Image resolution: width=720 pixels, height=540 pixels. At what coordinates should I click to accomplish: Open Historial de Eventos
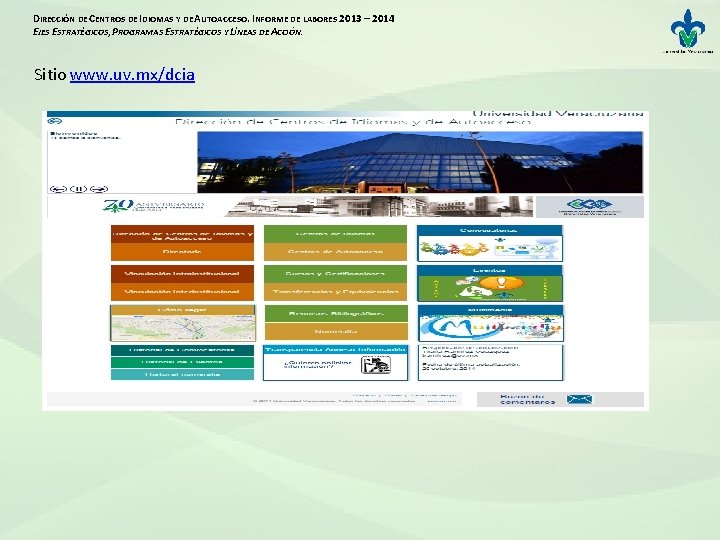click(182, 362)
